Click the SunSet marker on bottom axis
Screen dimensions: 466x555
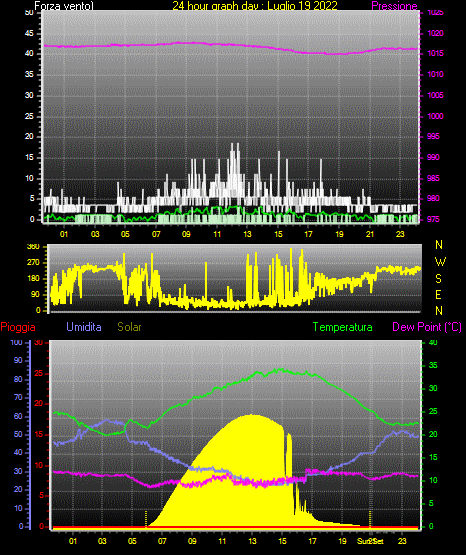[370, 541]
